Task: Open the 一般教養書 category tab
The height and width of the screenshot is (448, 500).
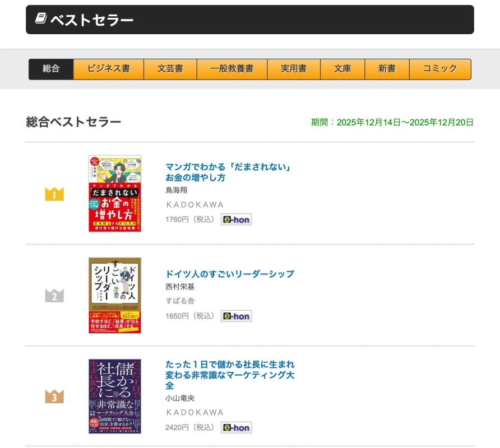Action: click(x=232, y=68)
